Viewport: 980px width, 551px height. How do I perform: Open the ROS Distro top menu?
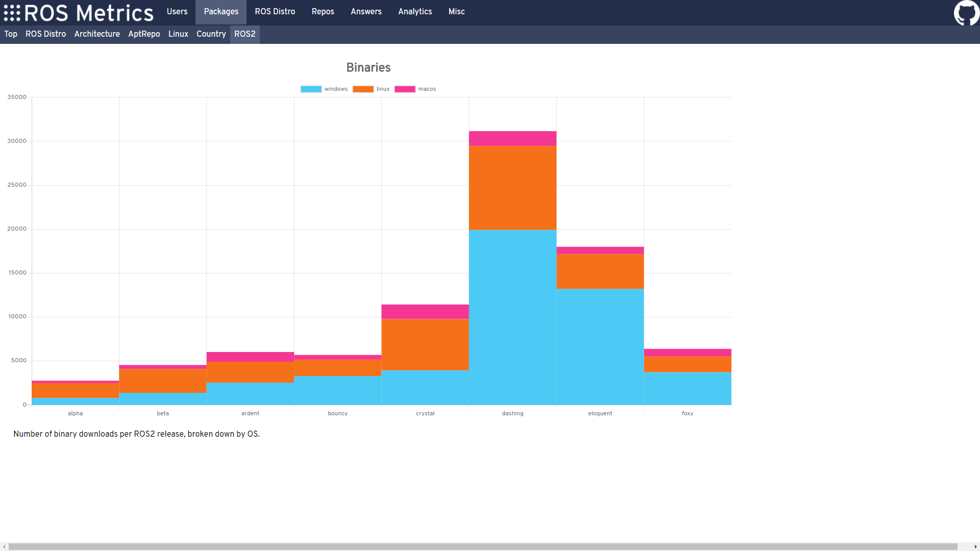point(275,12)
